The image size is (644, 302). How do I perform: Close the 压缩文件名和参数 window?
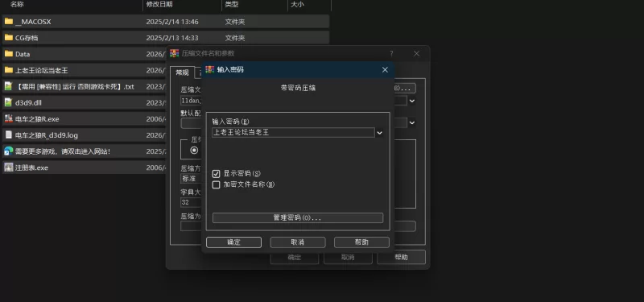coord(416,53)
